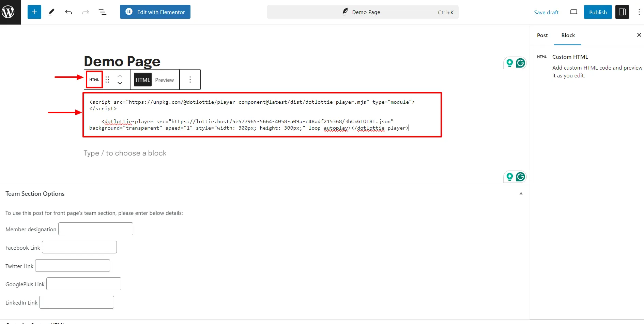This screenshot has height=324, width=644.
Task: Open the preview device view icon
Action: click(574, 12)
